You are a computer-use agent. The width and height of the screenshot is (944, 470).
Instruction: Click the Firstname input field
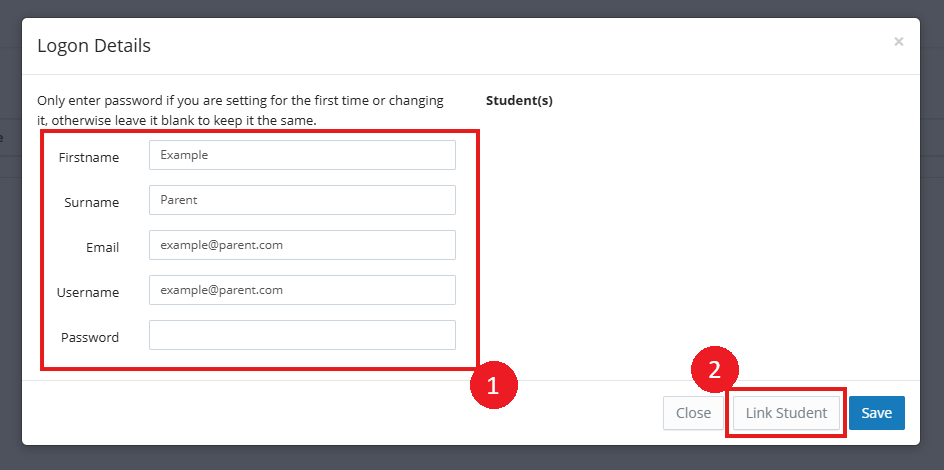[302, 155]
